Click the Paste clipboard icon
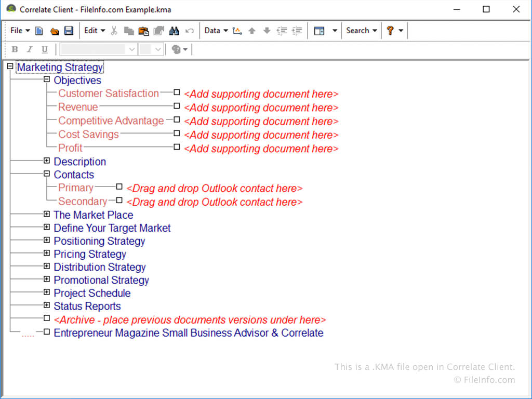 pos(143,31)
